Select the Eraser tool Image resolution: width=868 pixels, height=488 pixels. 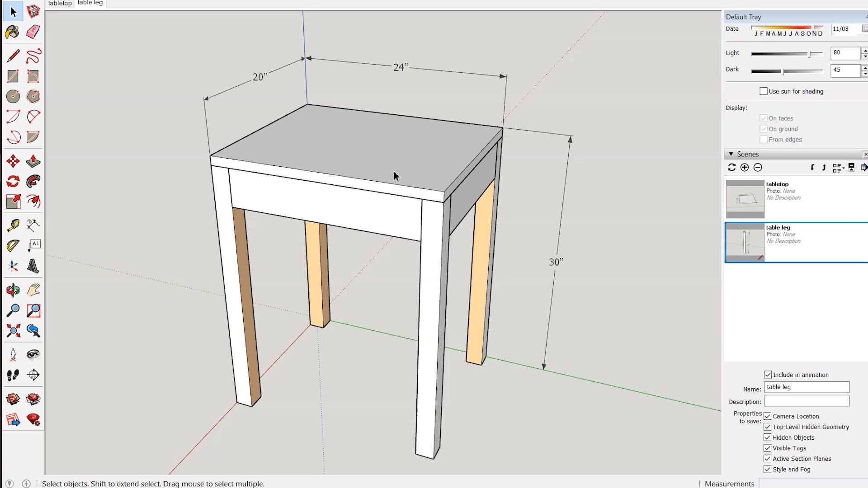(33, 32)
